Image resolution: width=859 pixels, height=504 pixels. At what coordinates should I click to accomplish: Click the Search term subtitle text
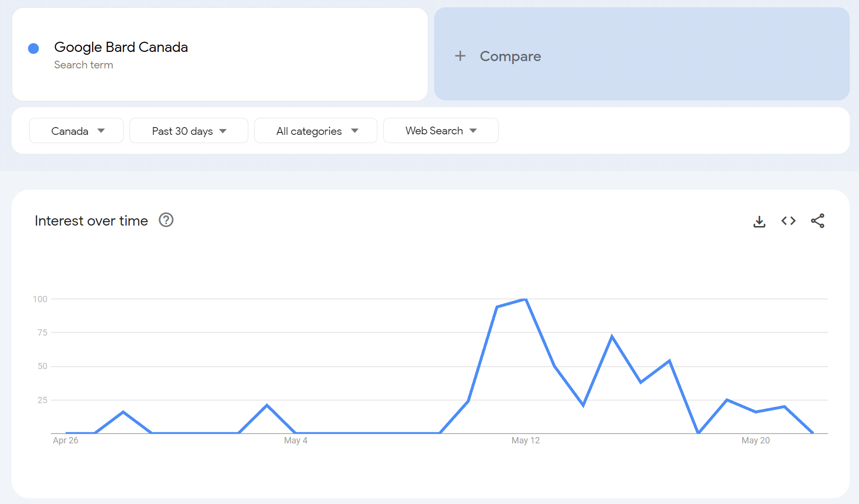pos(83,65)
